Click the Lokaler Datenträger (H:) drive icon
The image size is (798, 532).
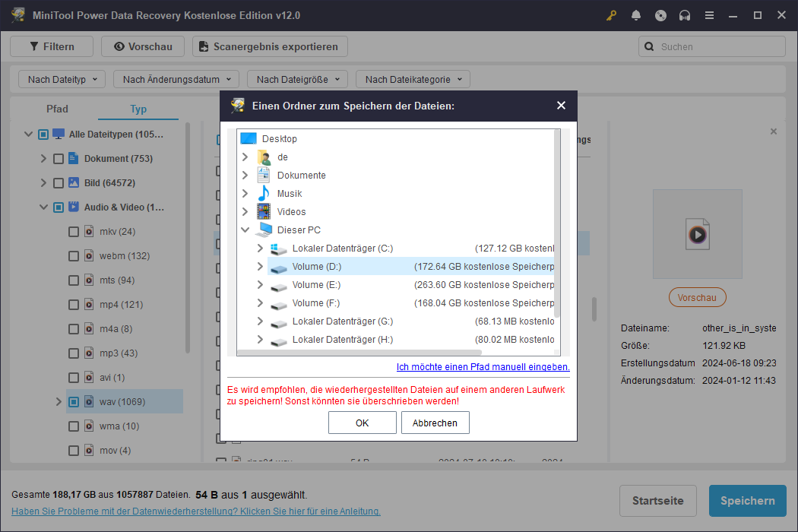278,341
